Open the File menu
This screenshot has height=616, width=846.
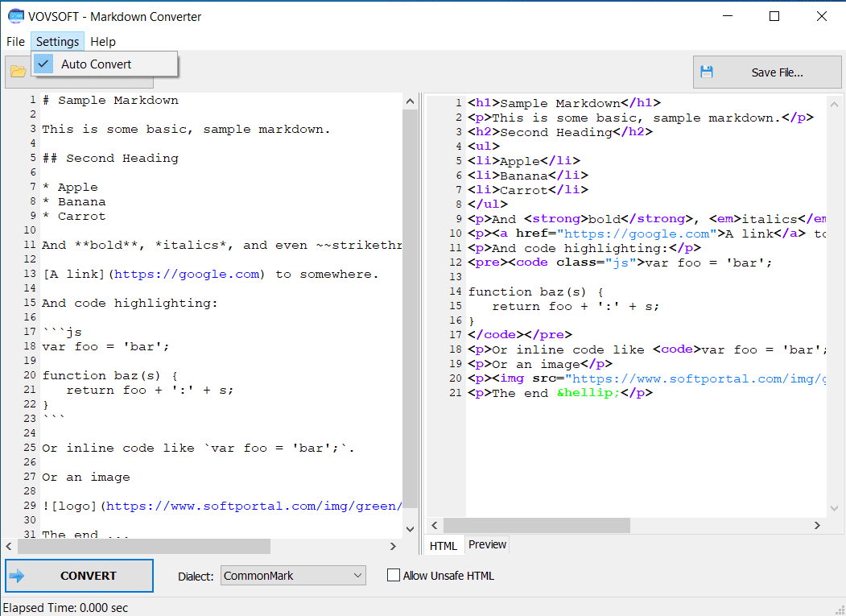click(x=15, y=42)
